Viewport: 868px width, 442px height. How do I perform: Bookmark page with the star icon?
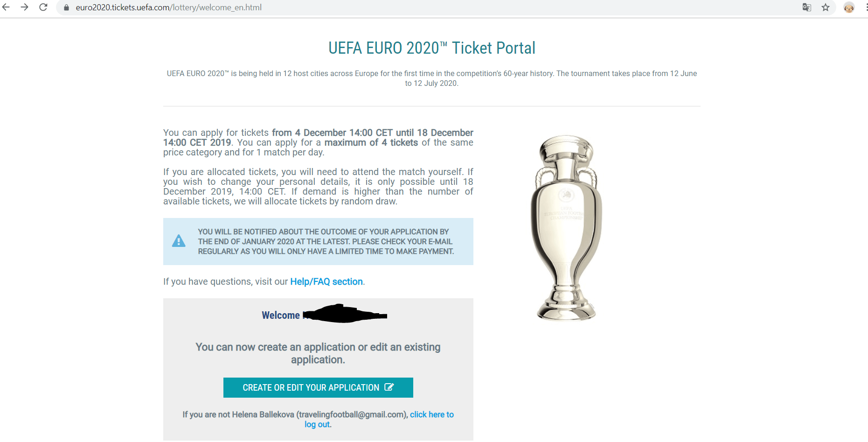coord(826,7)
